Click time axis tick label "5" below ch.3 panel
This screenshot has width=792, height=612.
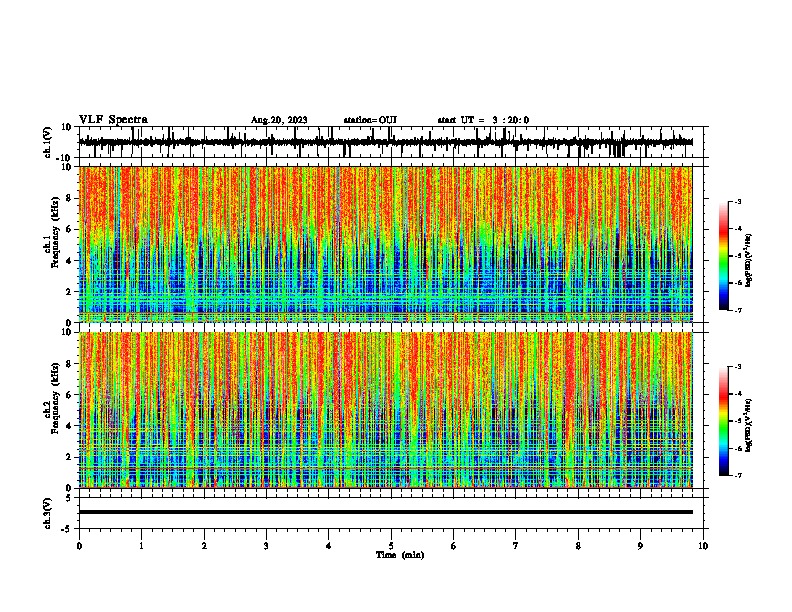point(391,546)
